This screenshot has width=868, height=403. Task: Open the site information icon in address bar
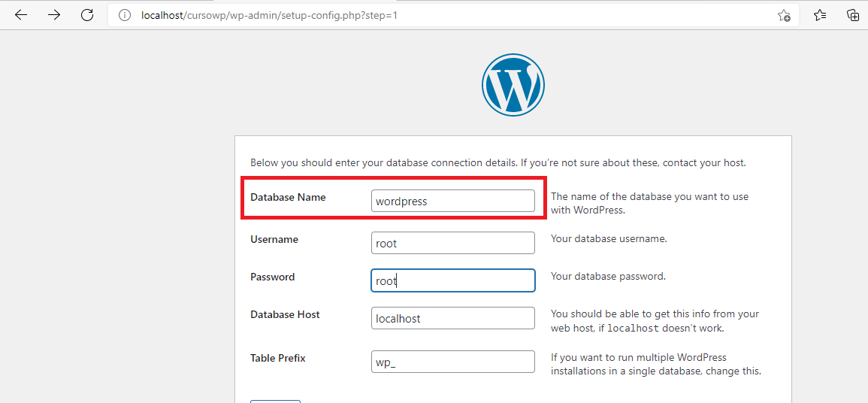124,16
